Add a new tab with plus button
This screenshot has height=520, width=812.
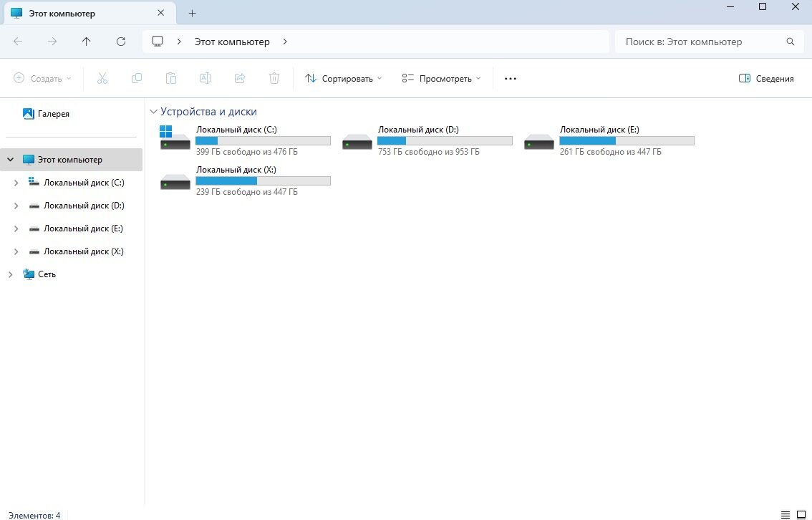pos(192,14)
